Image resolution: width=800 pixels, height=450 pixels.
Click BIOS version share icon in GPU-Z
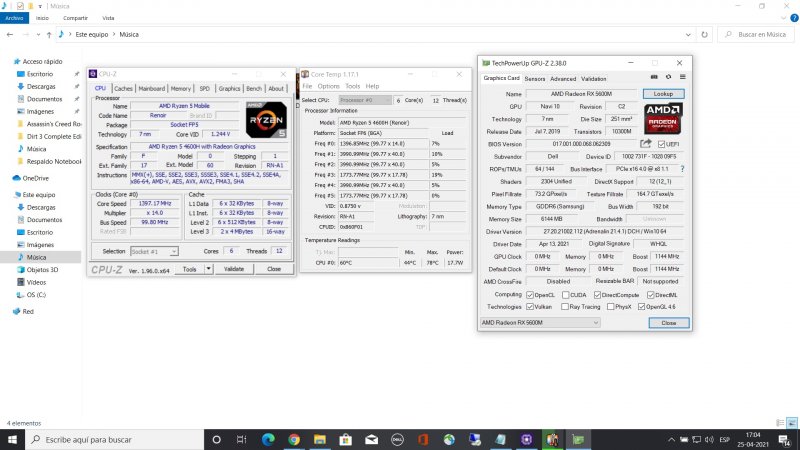646,144
